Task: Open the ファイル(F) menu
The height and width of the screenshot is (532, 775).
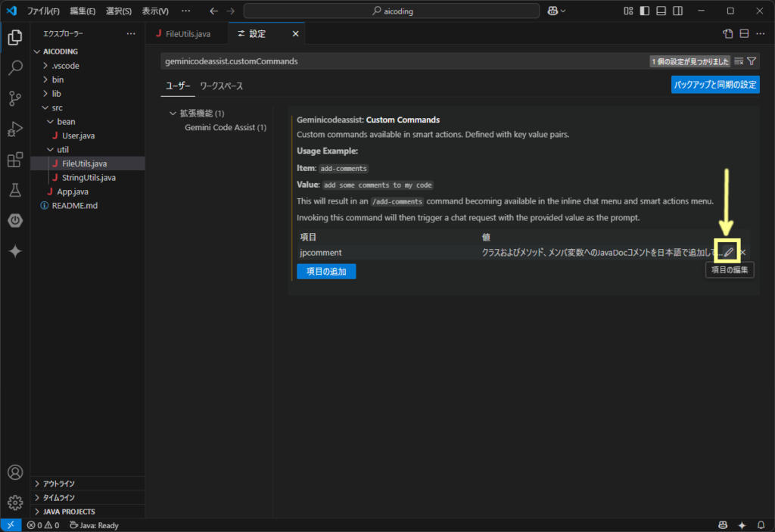Action: click(43, 11)
